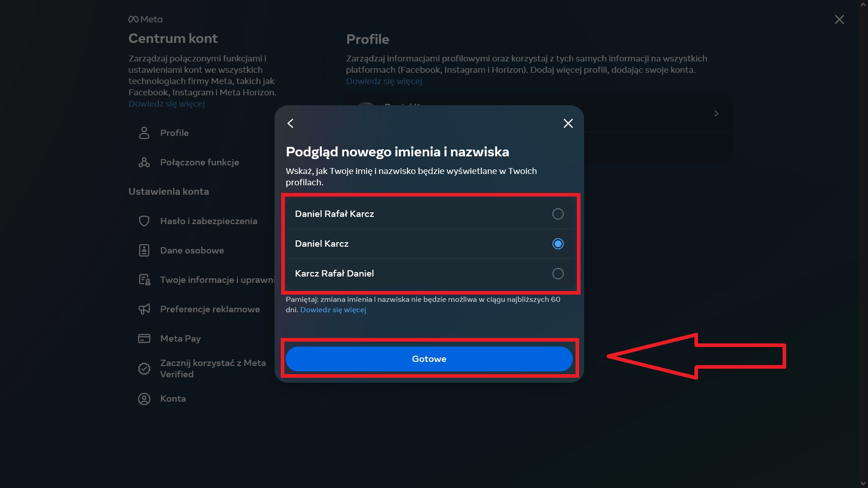Open the Meta Pay card icon
The width and height of the screenshot is (868, 488).
[144, 338]
